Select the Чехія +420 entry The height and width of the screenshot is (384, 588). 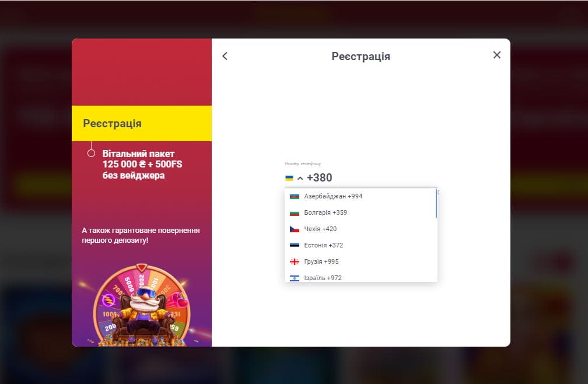[320, 229]
